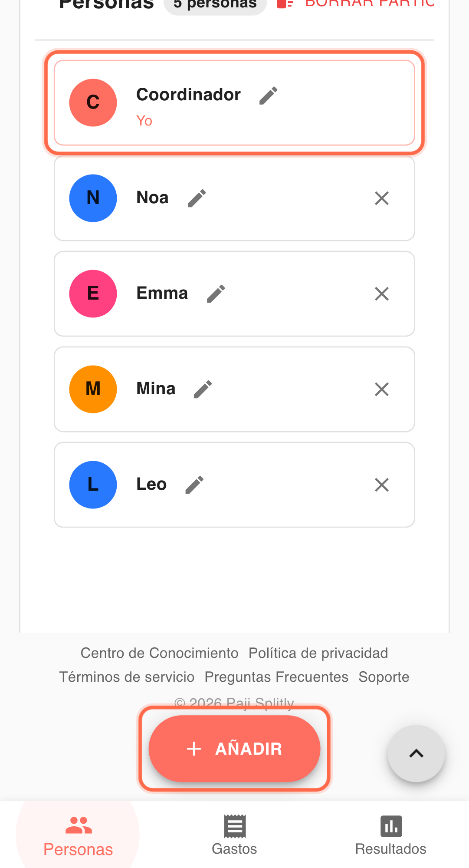Open the Resultados tab
Screen dimensions: 469x868
pos(390,835)
